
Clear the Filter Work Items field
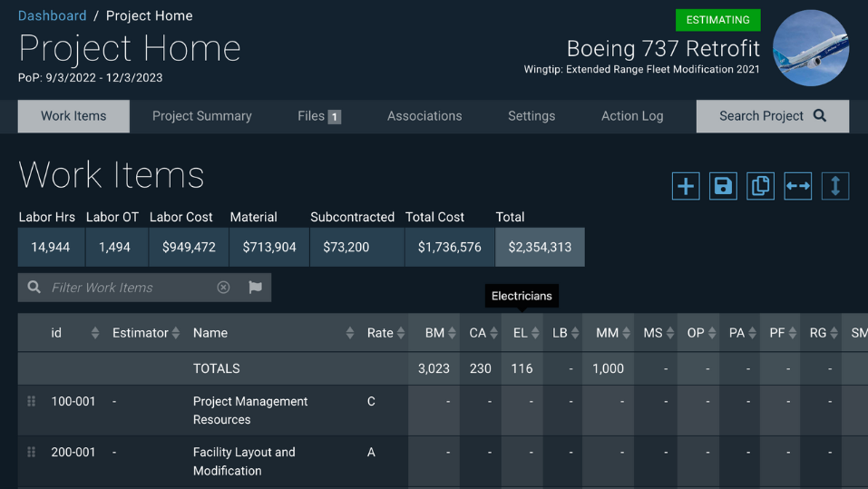point(223,287)
